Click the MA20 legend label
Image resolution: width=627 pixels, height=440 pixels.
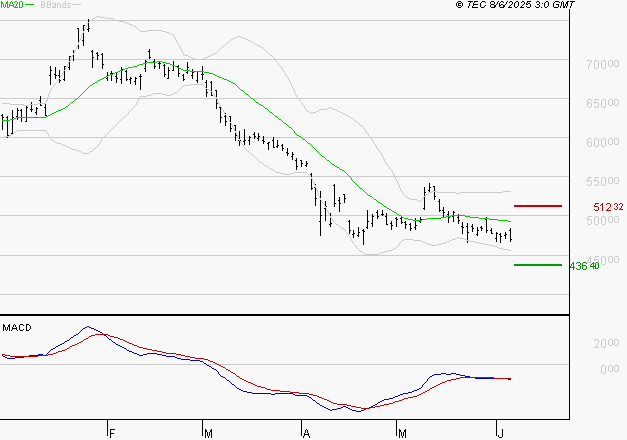coord(12,5)
